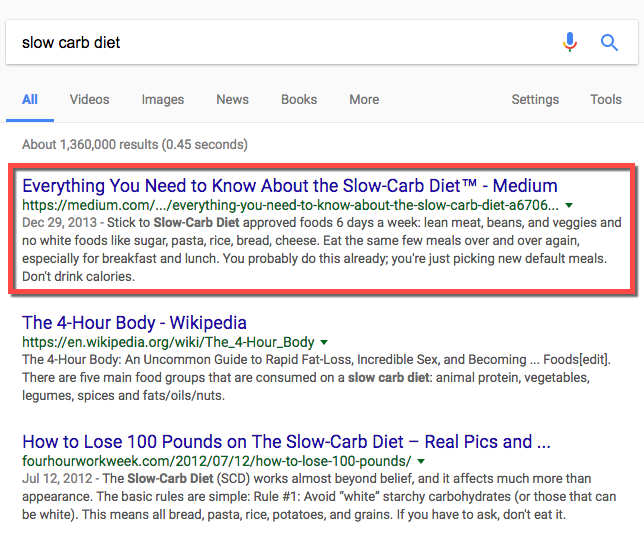Switch to the Videos tab
The width and height of the screenshot is (644, 541).
90,99
